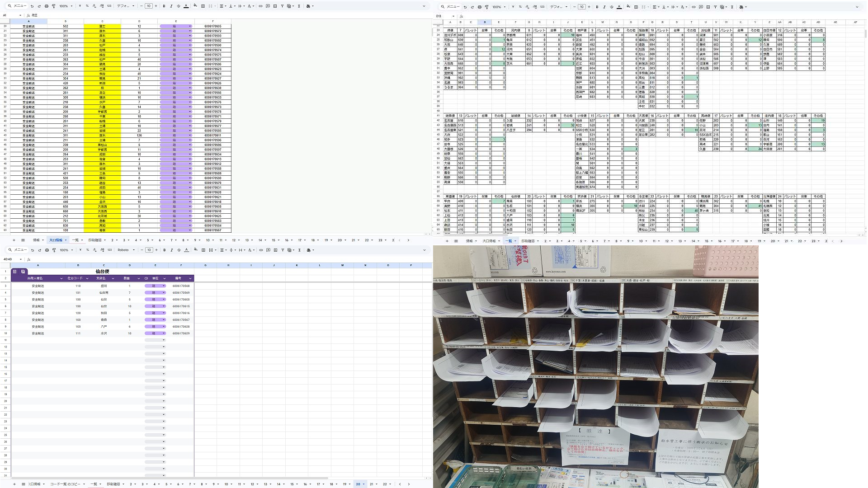
Task: Click Bold in the Roboto-font sheet toolbar
Action: point(165,250)
